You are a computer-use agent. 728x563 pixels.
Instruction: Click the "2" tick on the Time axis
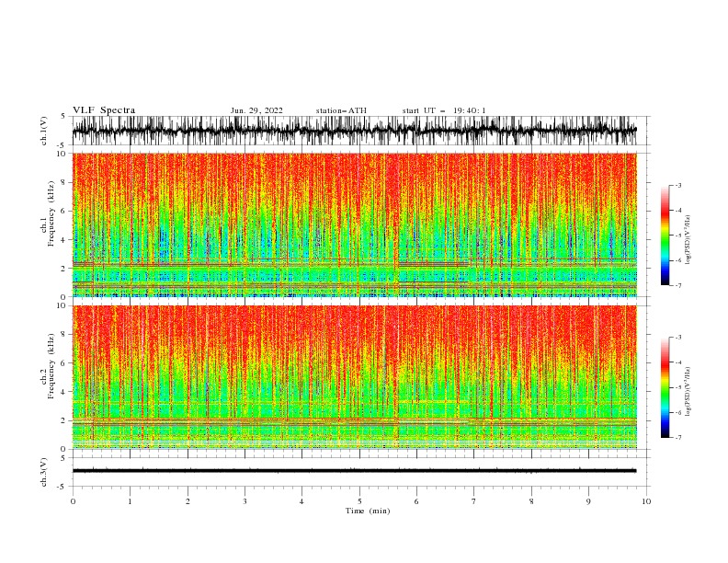pyautogui.click(x=188, y=501)
